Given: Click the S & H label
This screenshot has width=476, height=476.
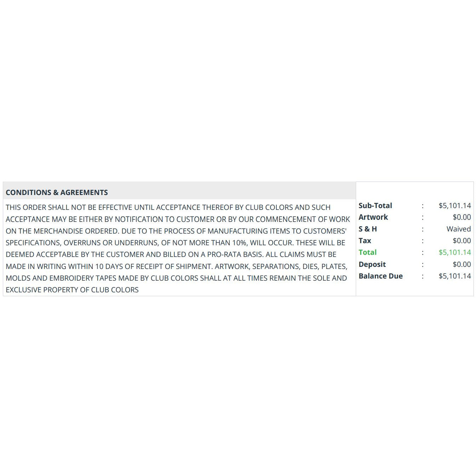Looking at the screenshot, I should [x=368, y=229].
